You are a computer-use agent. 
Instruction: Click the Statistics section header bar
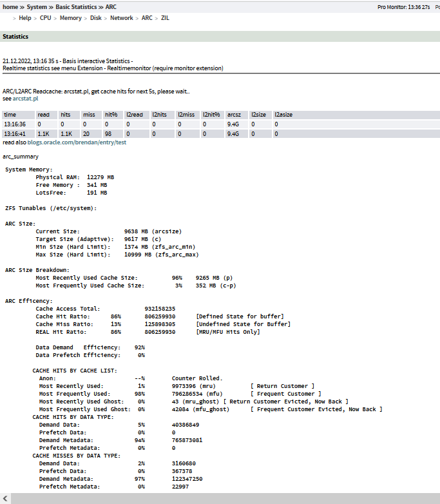pyautogui.click(x=220, y=37)
